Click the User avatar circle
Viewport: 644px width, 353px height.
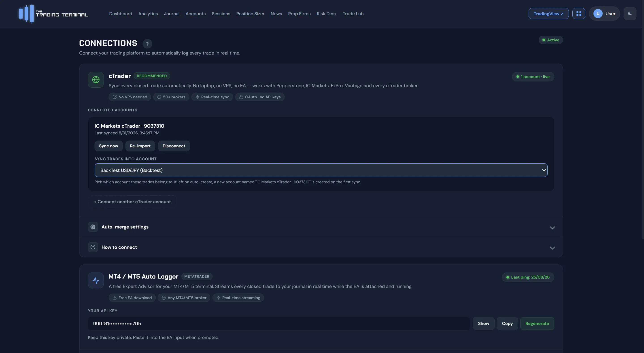tap(598, 13)
